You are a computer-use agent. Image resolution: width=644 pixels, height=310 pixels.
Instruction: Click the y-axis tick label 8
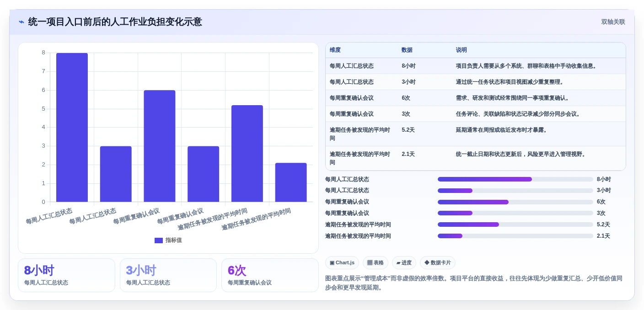[x=43, y=53]
